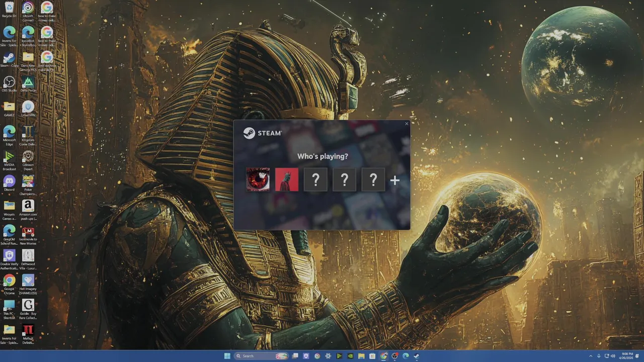Close the Steam Who's playing dialog
Screen dimensions: 644x362
pyautogui.click(x=407, y=124)
